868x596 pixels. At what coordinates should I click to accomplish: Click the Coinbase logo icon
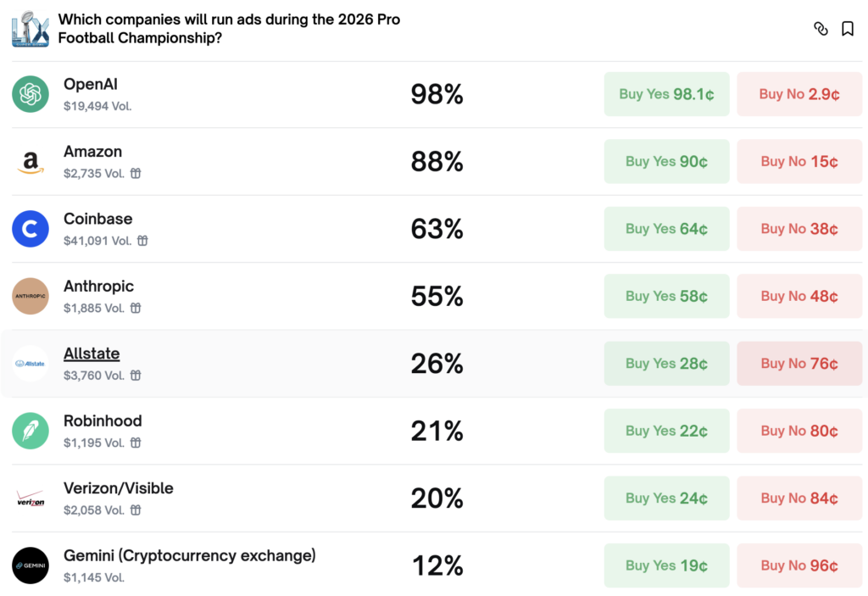click(31, 229)
